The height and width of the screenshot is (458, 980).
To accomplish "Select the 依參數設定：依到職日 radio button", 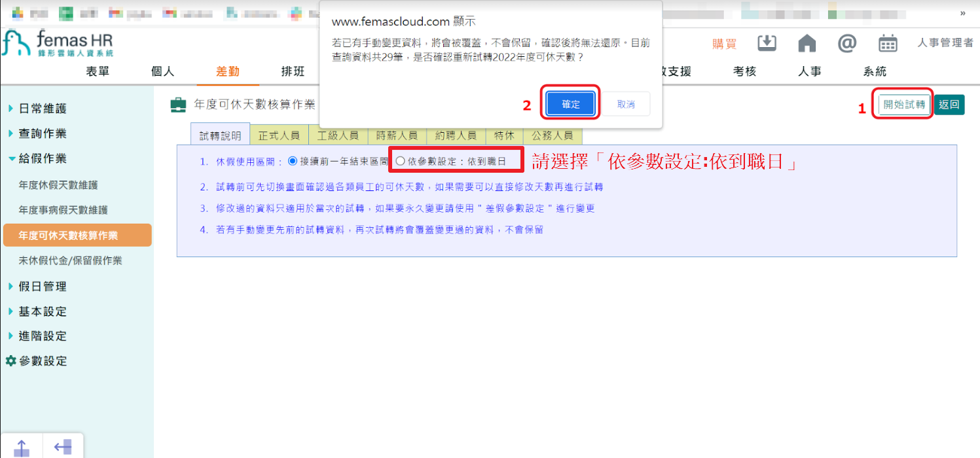I will 399,160.
